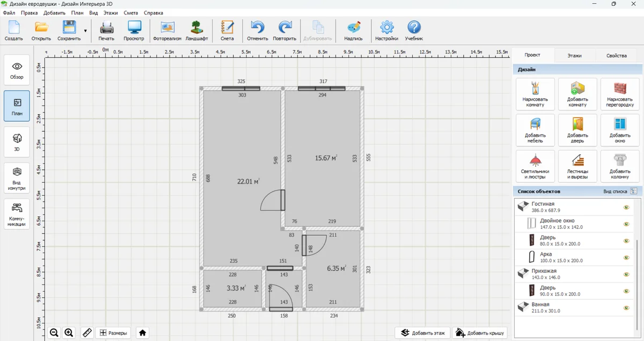
Task: Select the Проект tab
Action: (532, 55)
